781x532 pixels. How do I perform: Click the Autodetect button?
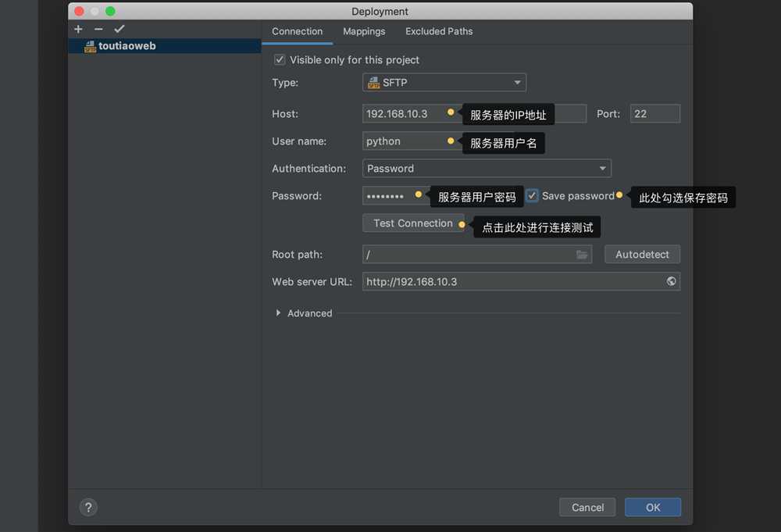point(642,255)
